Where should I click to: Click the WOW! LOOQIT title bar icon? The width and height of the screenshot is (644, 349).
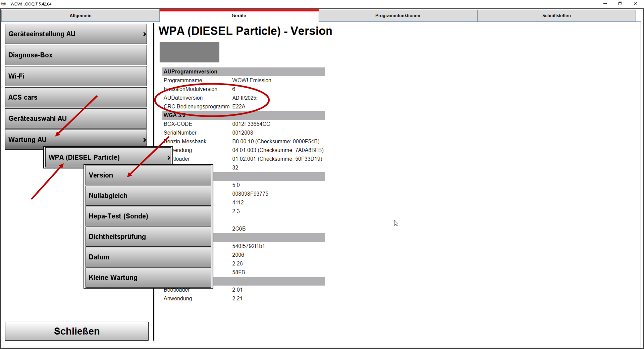tap(4, 4)
